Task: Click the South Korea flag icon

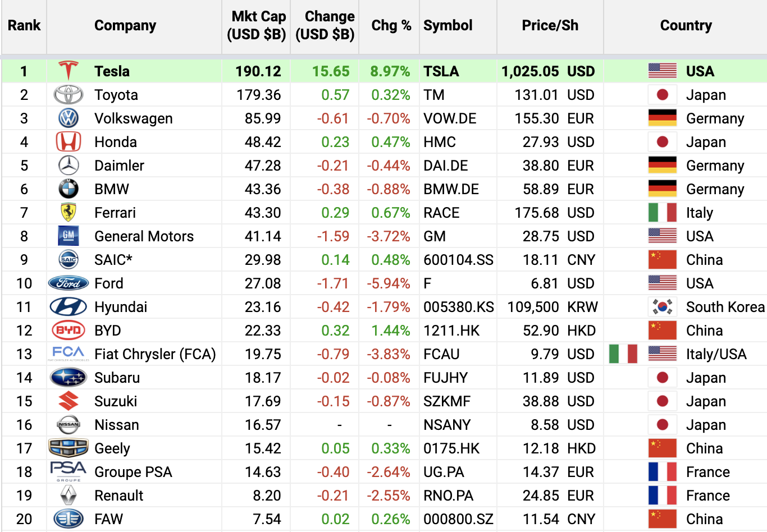Action: (x=663, y=307)
